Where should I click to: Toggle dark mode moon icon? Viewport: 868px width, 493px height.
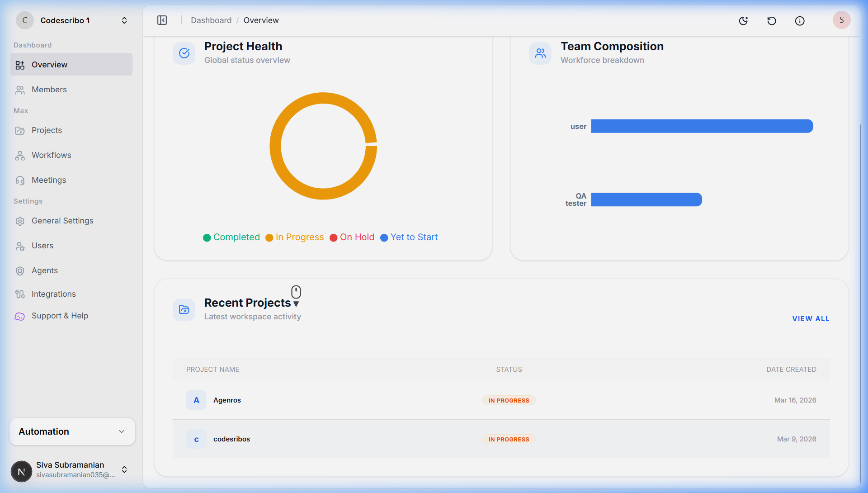[x=743, y=21]
